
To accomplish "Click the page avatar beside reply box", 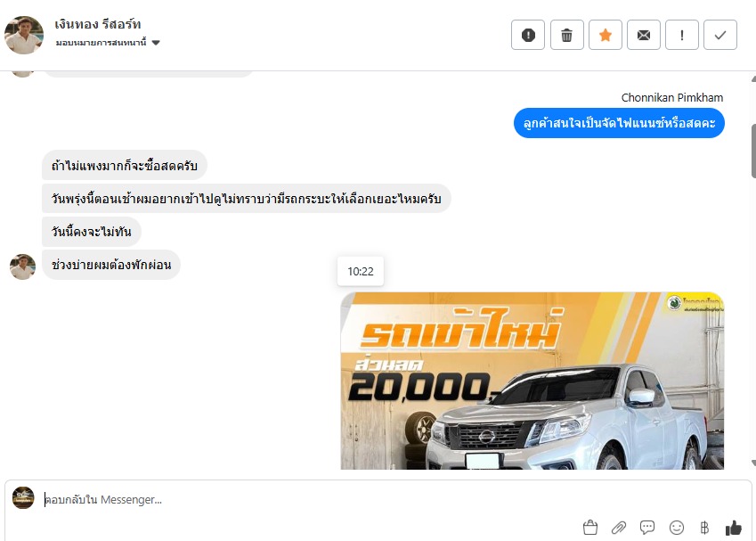I will click(23, 497).
